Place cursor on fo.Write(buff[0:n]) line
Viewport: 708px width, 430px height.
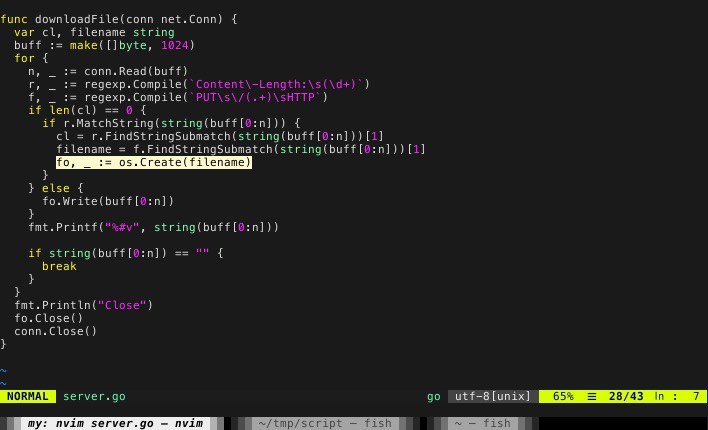(108, 201)
